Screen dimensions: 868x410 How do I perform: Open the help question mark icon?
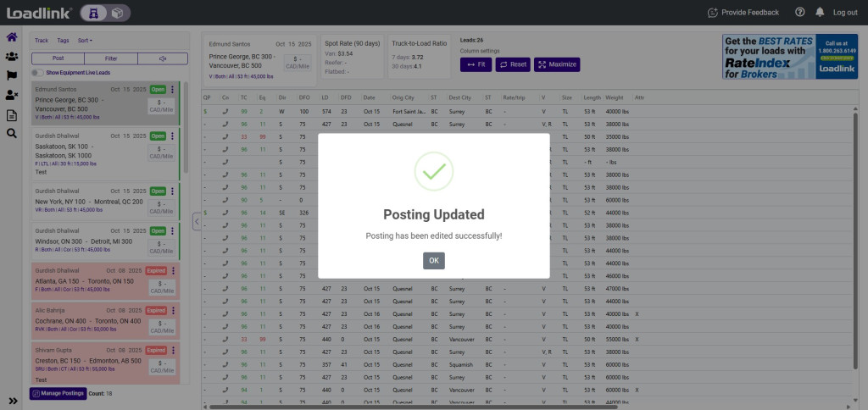tap(799, 12)
